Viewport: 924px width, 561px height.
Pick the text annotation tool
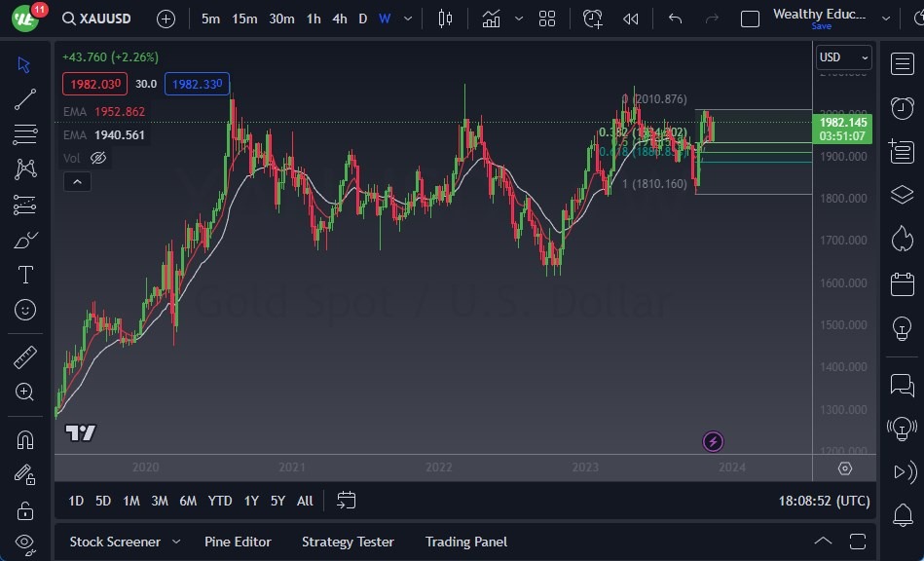[x=25, y=276]
